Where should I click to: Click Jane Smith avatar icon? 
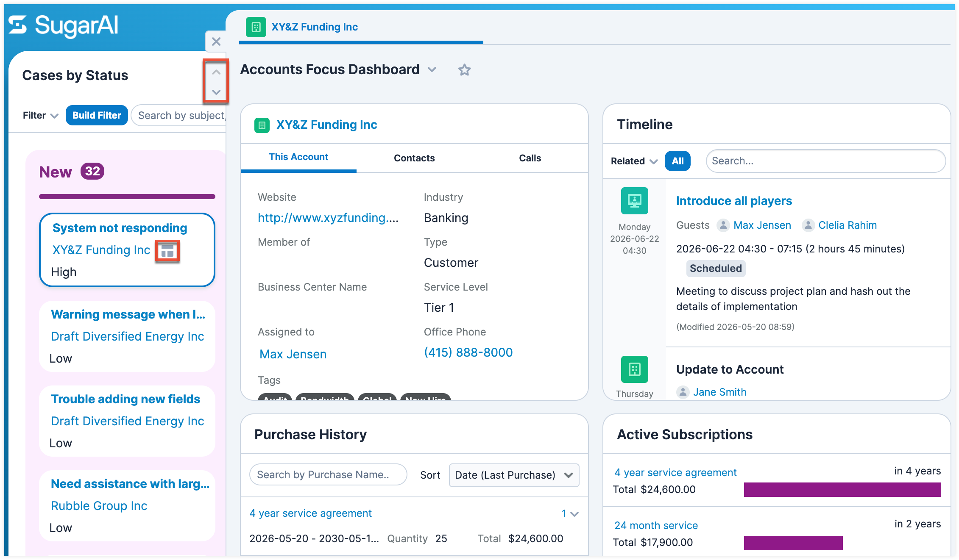pyautogui.click(x=683, y=392)
